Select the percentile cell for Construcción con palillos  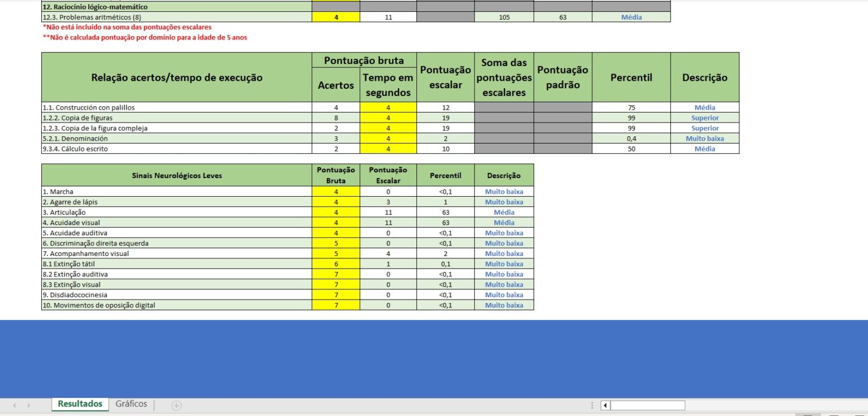coord(631,107)
